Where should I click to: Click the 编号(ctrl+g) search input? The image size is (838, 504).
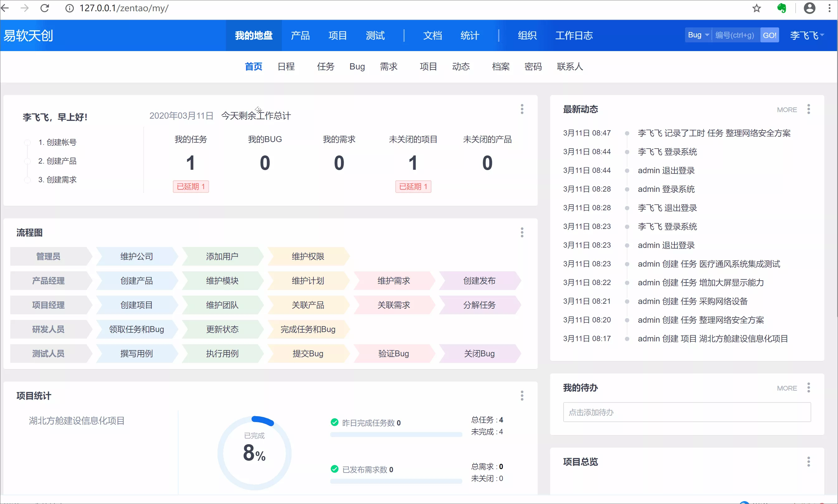click(736, 35)
